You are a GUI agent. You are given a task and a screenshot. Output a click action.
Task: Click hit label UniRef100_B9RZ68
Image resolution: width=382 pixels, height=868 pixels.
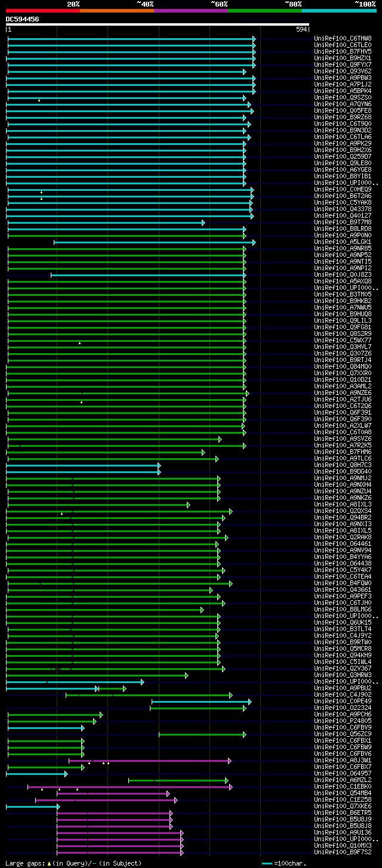(x=343, y=117)
